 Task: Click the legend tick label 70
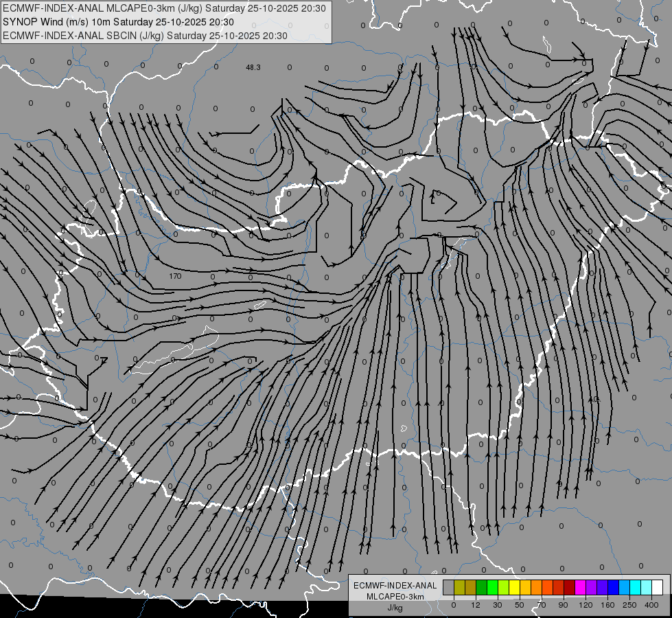click(x=542, y=605)
